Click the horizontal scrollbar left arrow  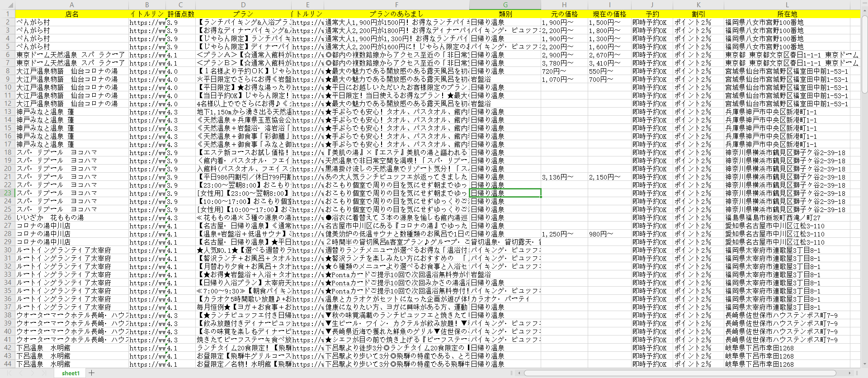coord(519,373)
